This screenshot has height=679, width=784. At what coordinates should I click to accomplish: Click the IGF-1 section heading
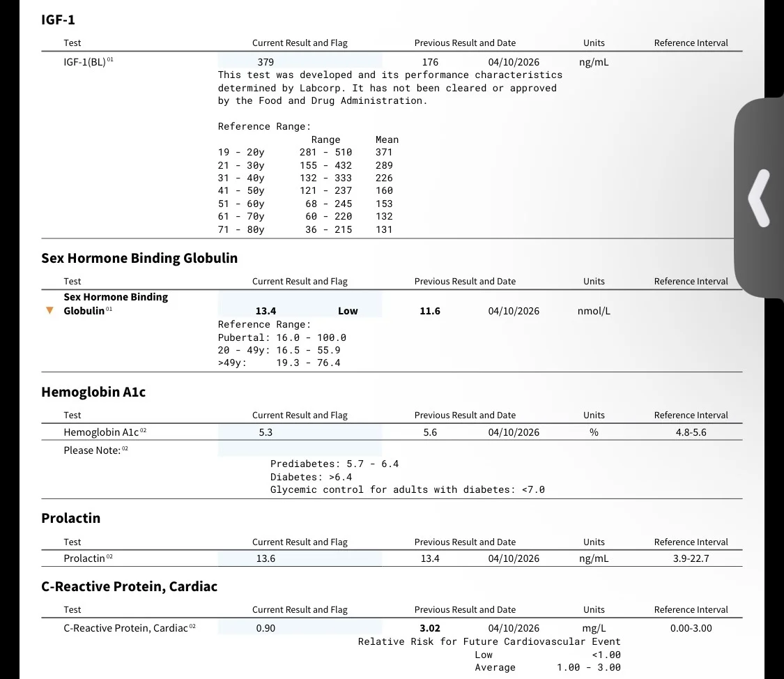(58, 20)
